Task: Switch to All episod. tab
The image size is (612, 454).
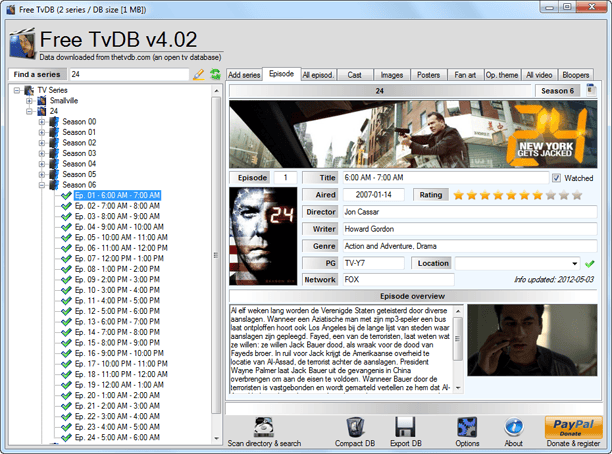Action: coord(318,75)
